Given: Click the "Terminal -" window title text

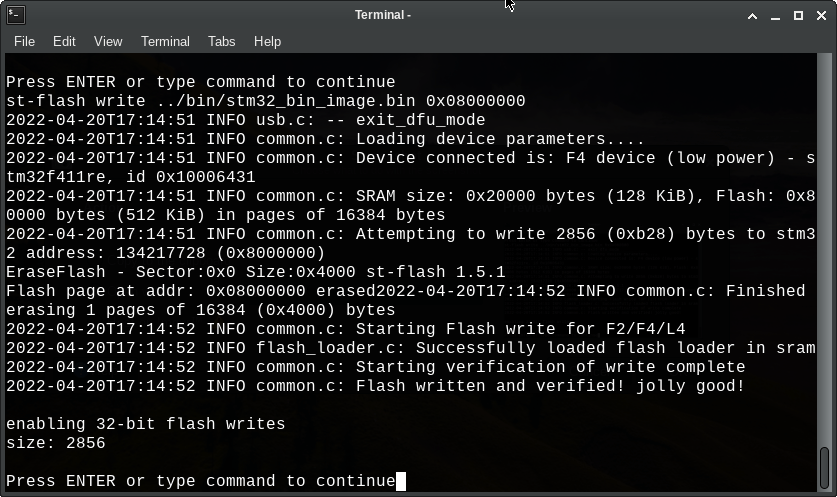Looking at the screenshot, I should (x=383, y=15).
